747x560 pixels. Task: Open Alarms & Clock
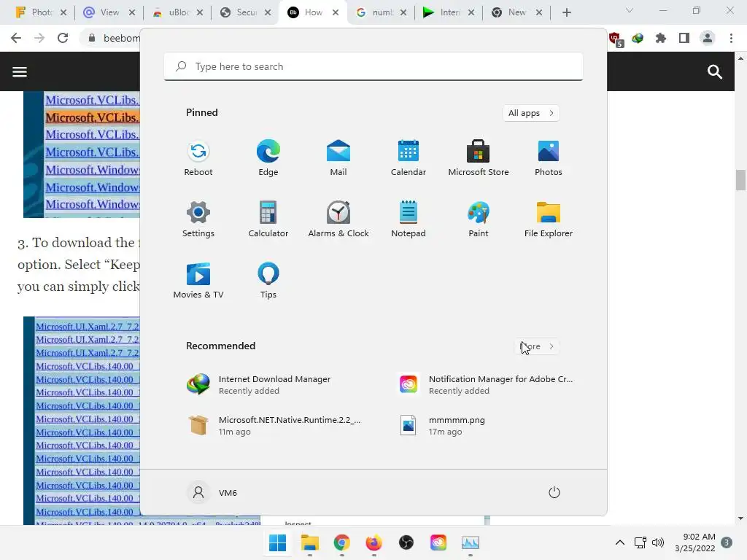(338, 219)
